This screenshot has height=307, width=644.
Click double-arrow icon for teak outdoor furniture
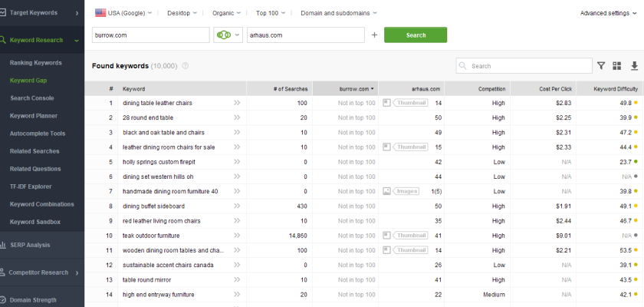tap(237, 236)
